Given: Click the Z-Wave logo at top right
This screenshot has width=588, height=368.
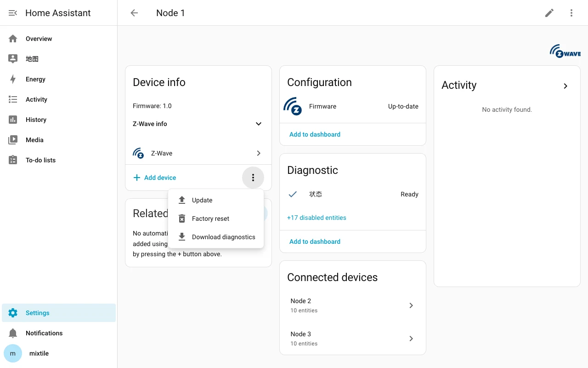Looking at the screenshot, I should (x=565, y=51).
